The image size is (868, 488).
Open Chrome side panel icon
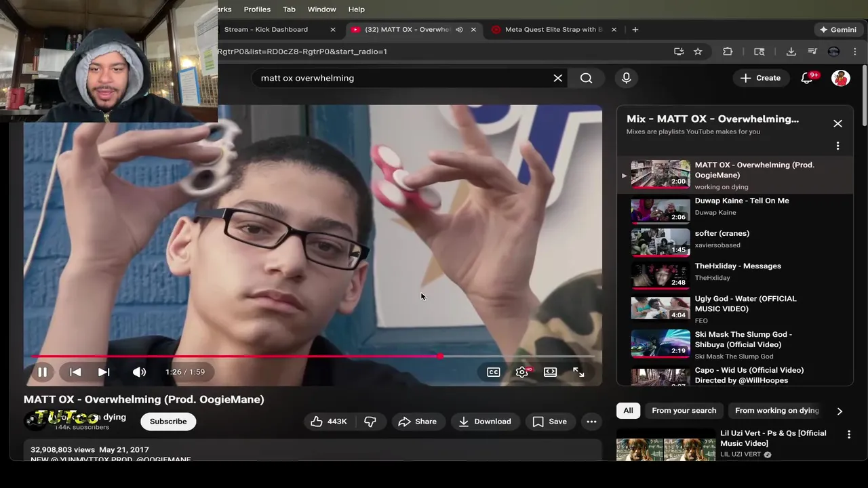pos(759,52)
